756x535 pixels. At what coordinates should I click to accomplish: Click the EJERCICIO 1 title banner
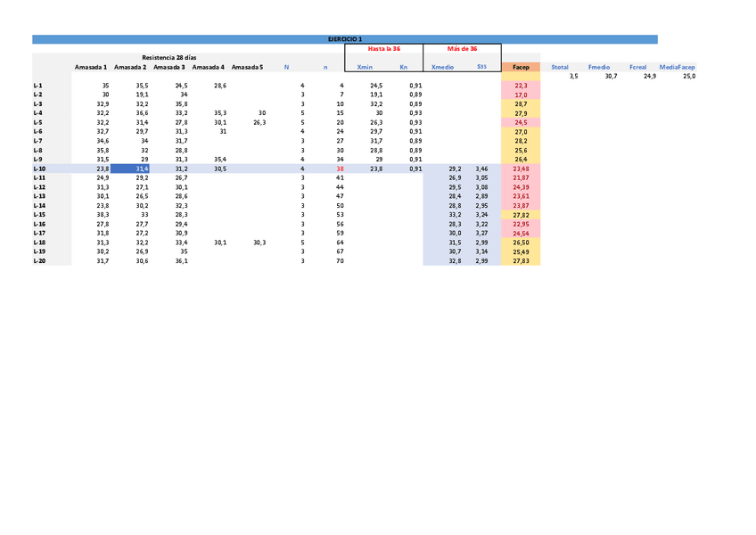click(344, 39)
